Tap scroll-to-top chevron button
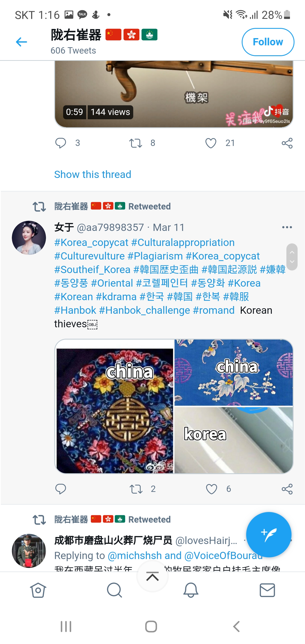305x644 pixels. click(x=152, y=576)
